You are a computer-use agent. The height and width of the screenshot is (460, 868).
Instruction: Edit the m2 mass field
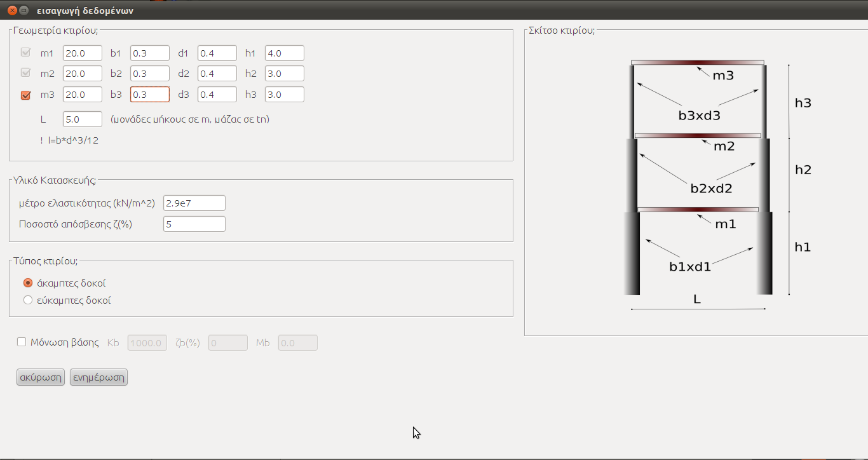[x=83, y=74]
